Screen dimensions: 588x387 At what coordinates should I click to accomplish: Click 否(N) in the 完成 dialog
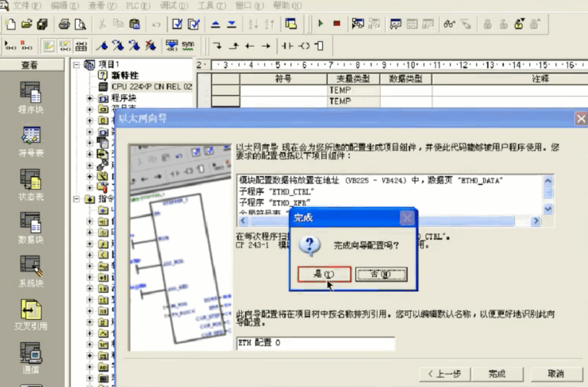(381, 274)
